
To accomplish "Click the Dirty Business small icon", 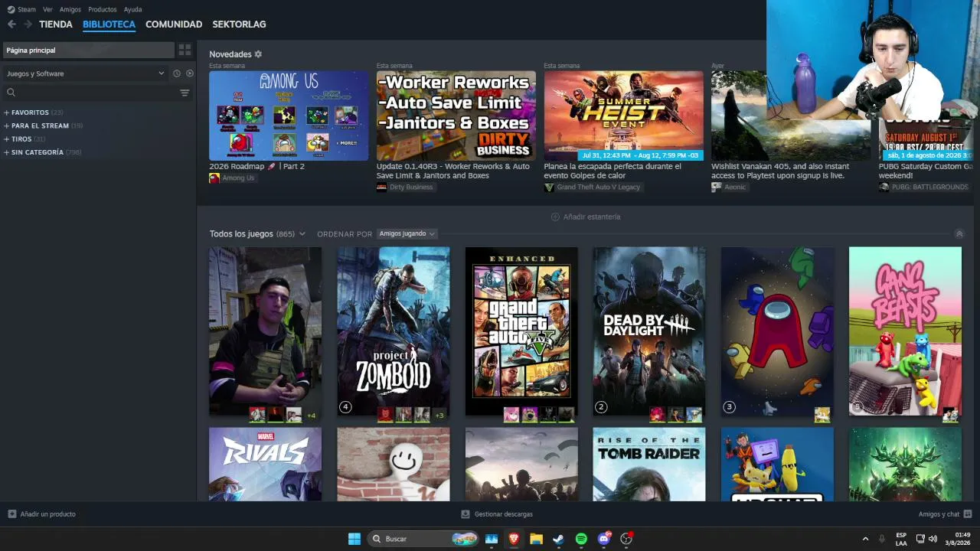I will (x=381, y=187).
